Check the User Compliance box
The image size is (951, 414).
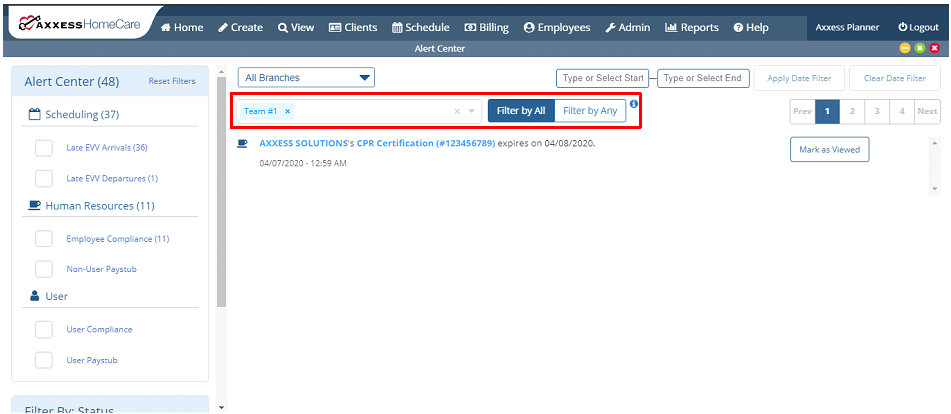point(44,329)
